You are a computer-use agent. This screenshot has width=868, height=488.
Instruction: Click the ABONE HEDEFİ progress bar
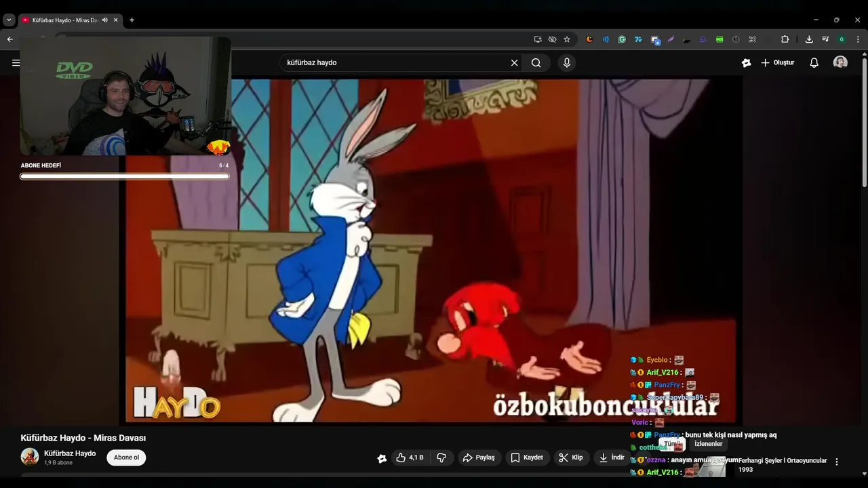(x=125, y=176)
